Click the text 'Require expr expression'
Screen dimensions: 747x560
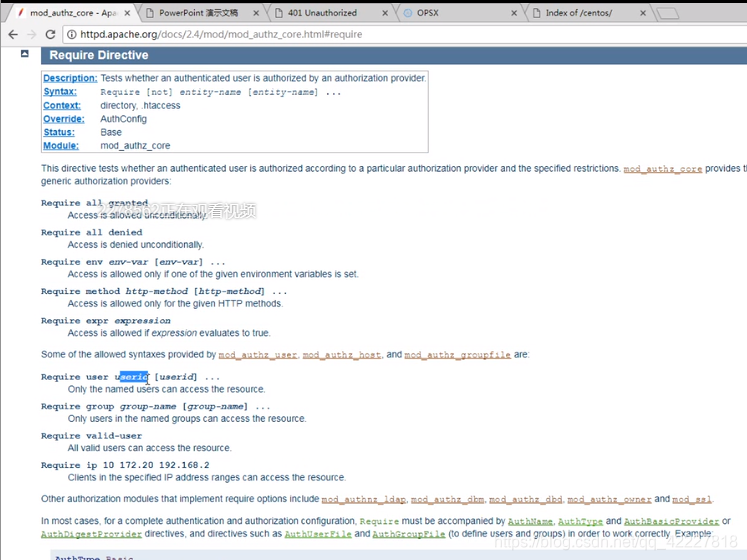[x=106, y=321]
